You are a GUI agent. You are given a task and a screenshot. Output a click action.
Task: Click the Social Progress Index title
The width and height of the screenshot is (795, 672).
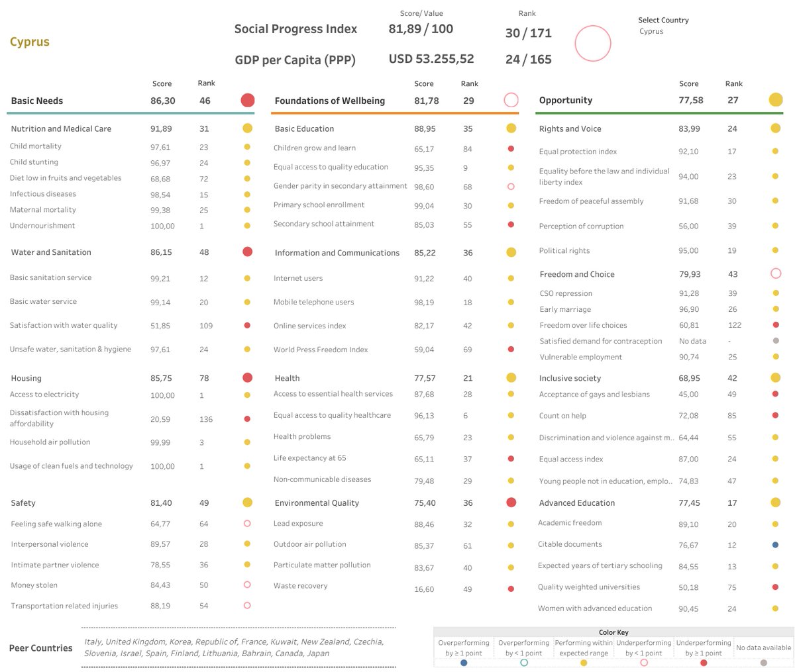coord(295,29)
